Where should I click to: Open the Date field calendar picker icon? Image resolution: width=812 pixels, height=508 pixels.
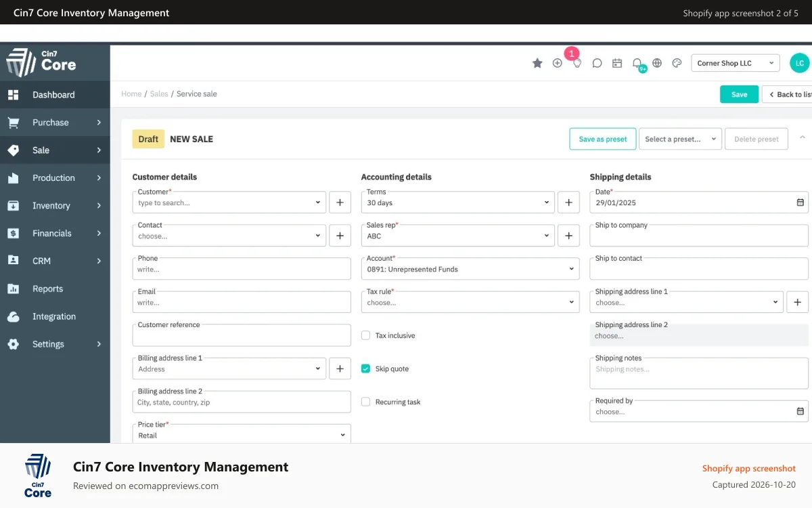pyautogui.click(x=800, y=203)
